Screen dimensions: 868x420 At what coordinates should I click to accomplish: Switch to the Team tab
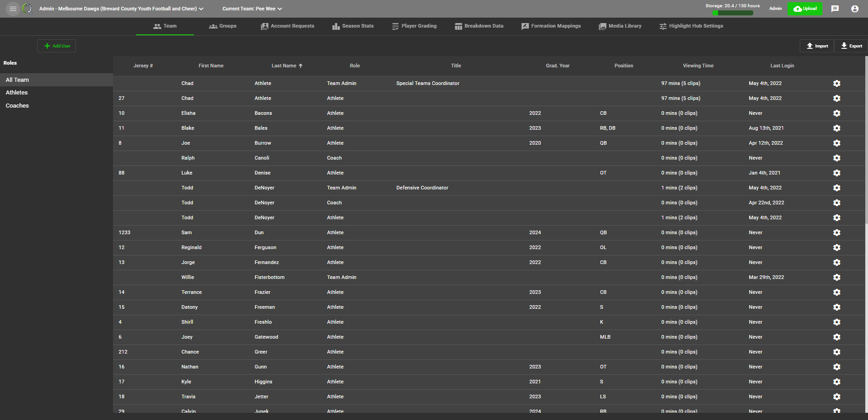point(165,26)
